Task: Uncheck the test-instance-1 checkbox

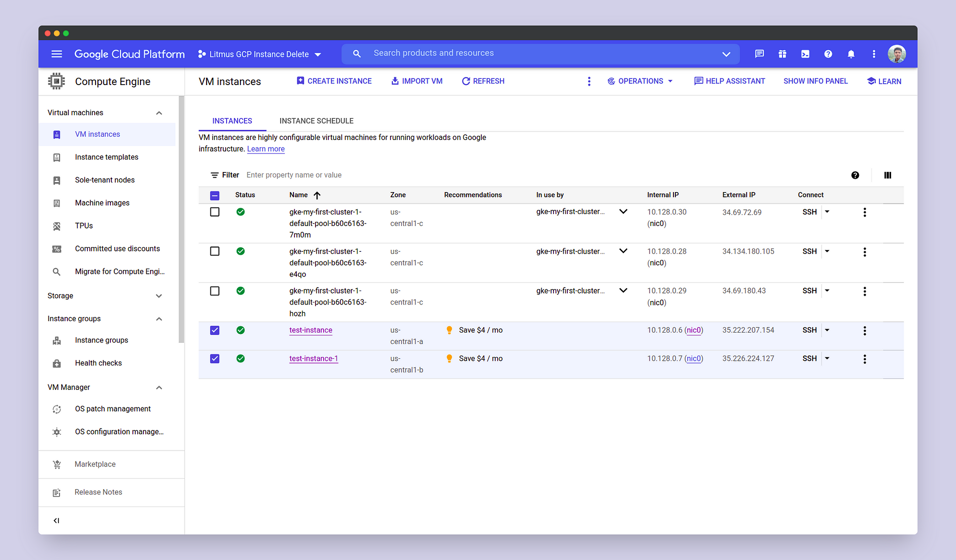Action: click(215, 358)
